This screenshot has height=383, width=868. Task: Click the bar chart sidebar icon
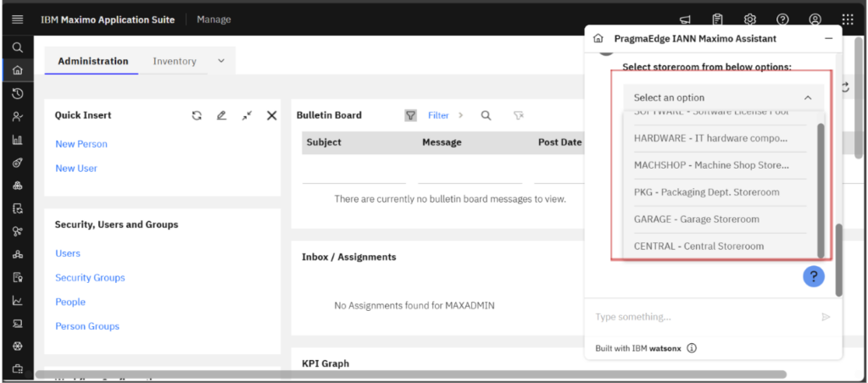coord(17,140)
